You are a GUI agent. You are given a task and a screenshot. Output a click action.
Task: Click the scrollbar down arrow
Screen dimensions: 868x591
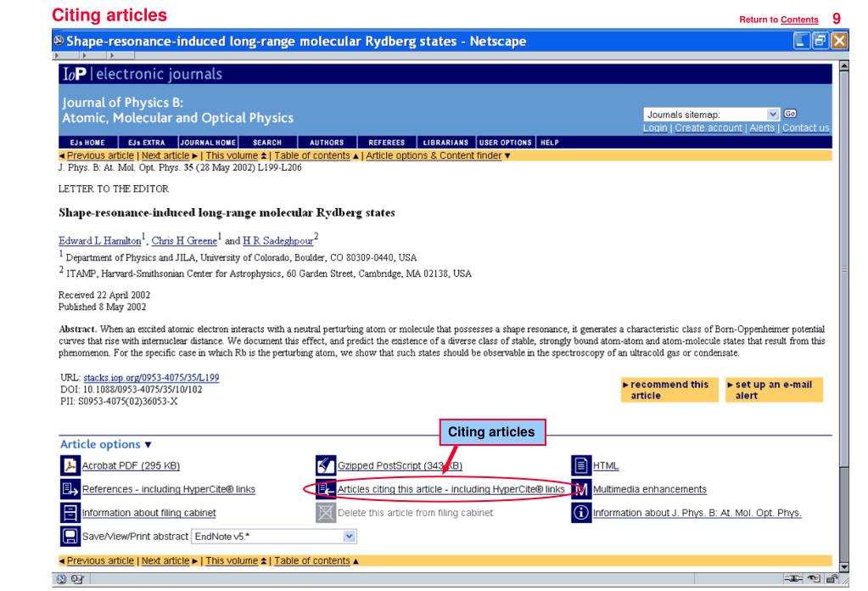pos(843,567)
